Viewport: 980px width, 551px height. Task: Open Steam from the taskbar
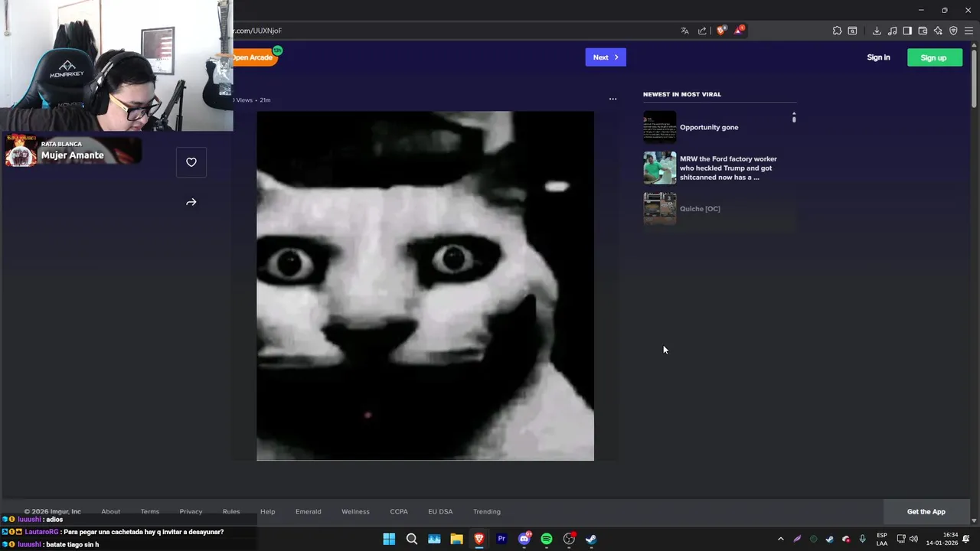[x=591, y=539]
